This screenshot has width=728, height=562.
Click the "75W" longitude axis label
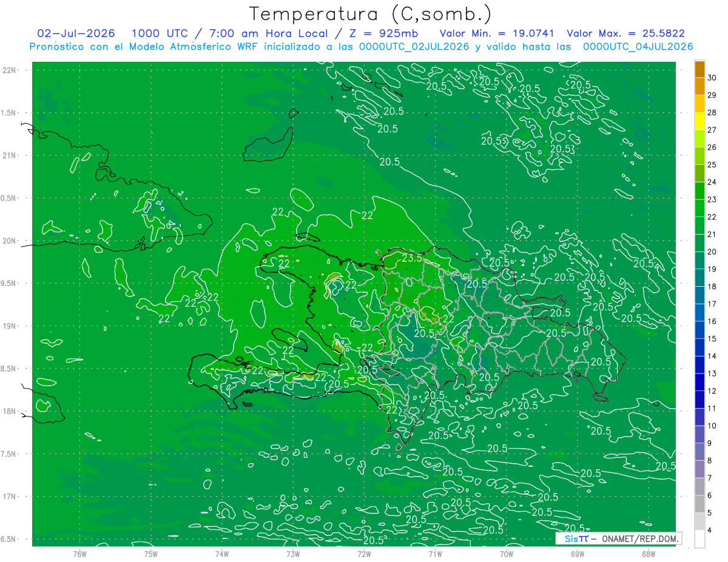click(151, 554)
